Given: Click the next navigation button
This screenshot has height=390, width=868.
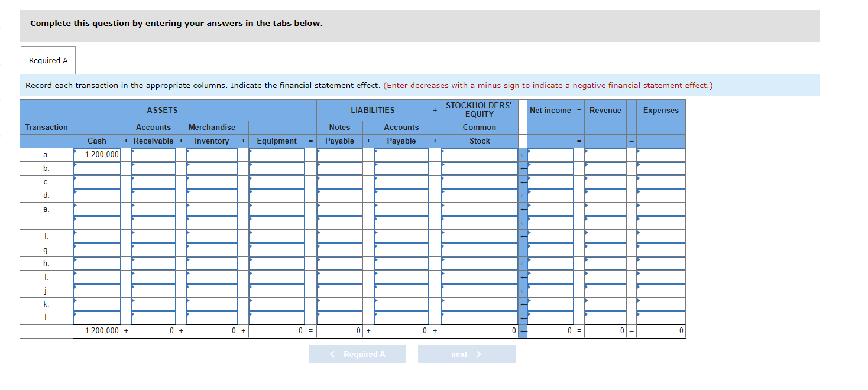Looking at the screenshot, I should (467, 354).
